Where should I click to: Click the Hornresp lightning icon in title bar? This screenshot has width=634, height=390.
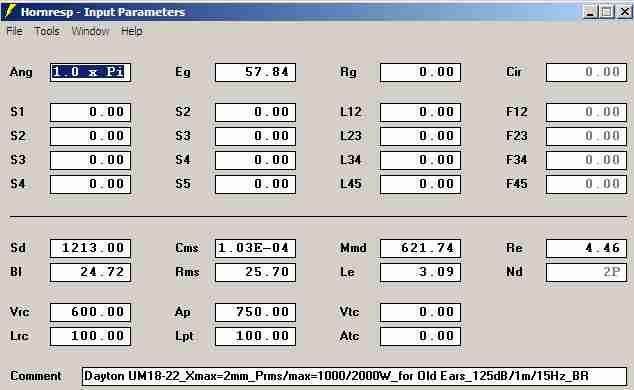click(10, 11)
